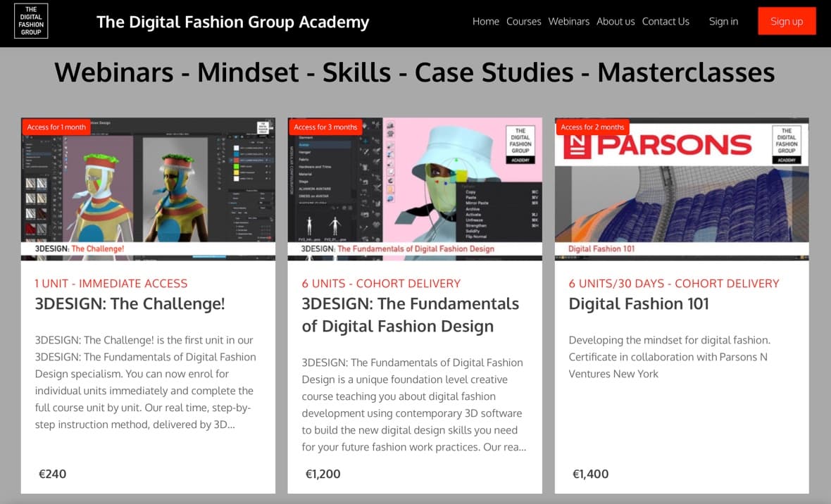Open the Home menu item

485,21
